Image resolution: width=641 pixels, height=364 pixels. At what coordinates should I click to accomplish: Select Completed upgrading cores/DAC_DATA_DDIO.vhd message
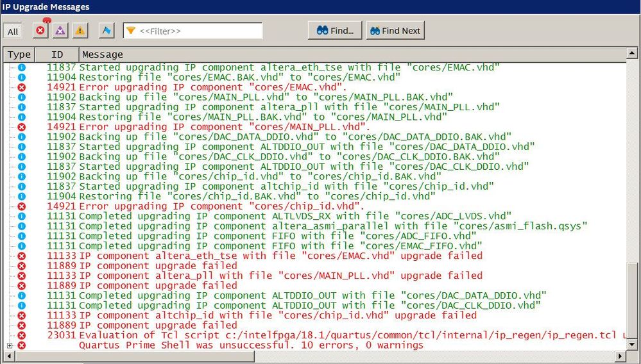tap(312, 295)
